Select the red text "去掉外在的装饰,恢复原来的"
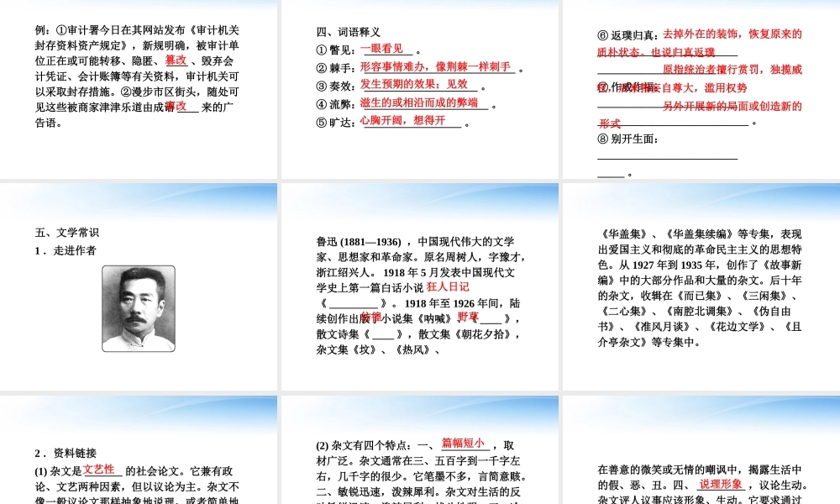The width and height of the screenshot is (840, 504). (x=732, y=34)
